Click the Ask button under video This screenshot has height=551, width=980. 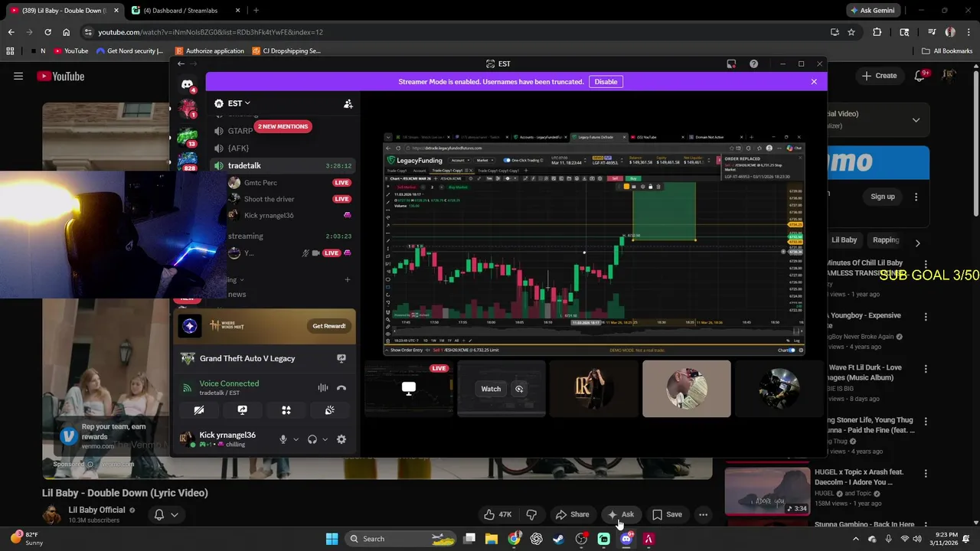(x=621, y=514)
